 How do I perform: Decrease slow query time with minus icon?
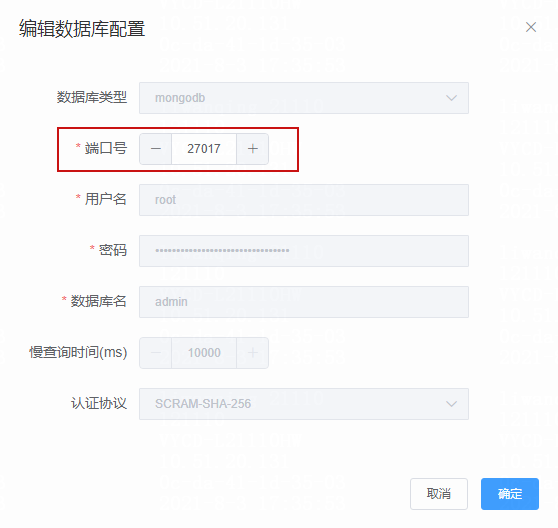click(x=156, y=353)
